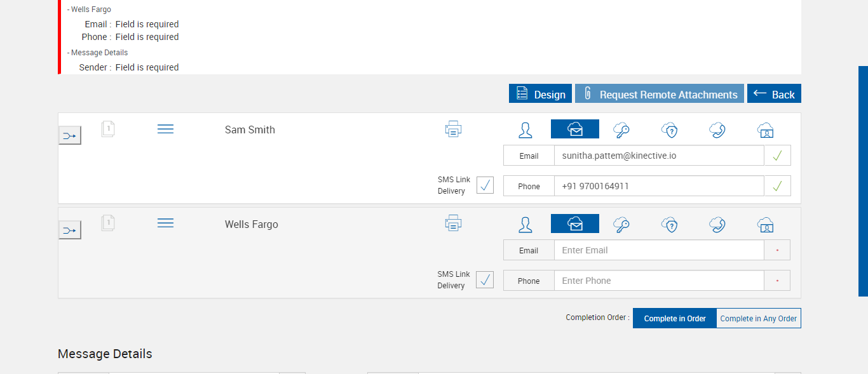Click the printer icon in Sam Smith's row
The height and width of the screenshot is (374, 868).
coord(453,130)
